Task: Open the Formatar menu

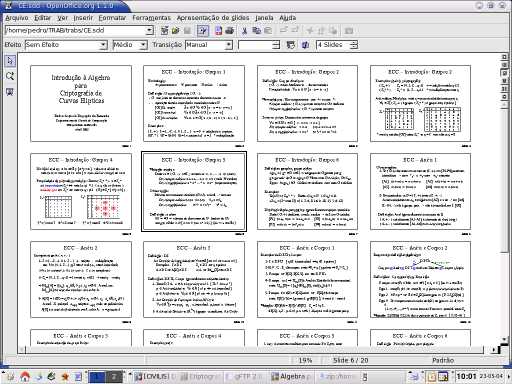Action: pyautogui.click(x=112, y=18)
